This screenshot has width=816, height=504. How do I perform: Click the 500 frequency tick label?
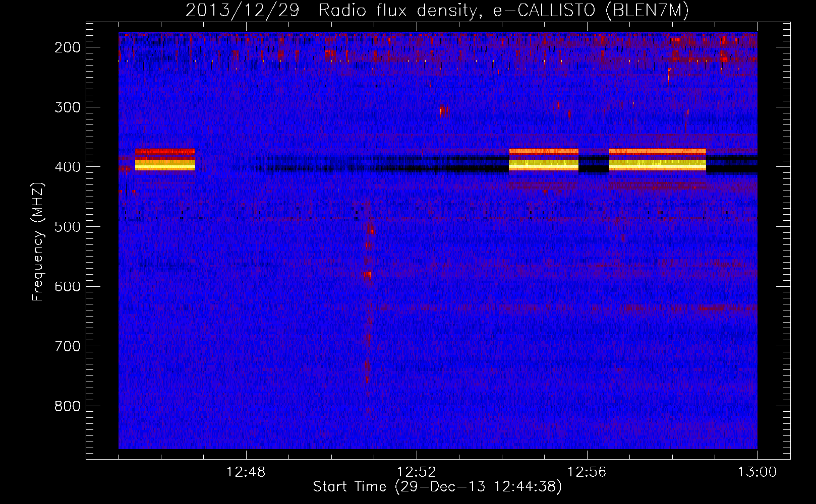67,227
